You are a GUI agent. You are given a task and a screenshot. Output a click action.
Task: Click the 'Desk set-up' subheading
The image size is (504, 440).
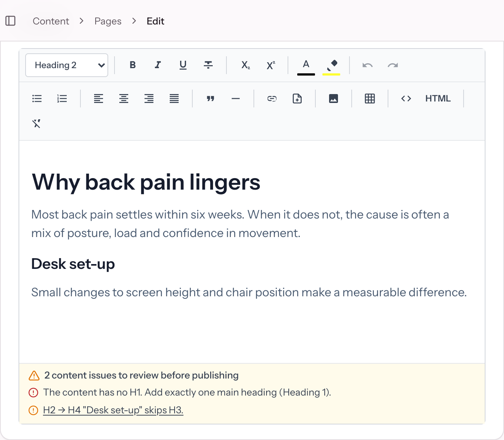coord(73,264)
